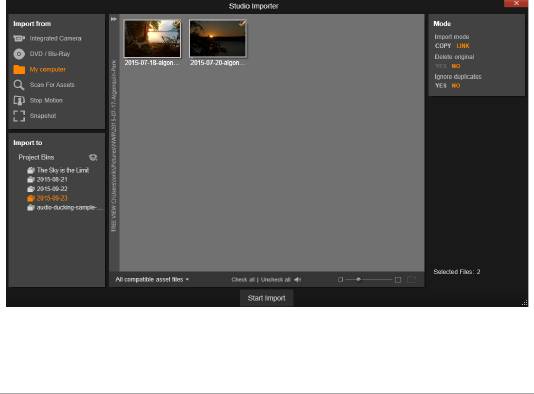Open Stop Motion import
This screenshot has width=534, height=394.
click(46, 100)
